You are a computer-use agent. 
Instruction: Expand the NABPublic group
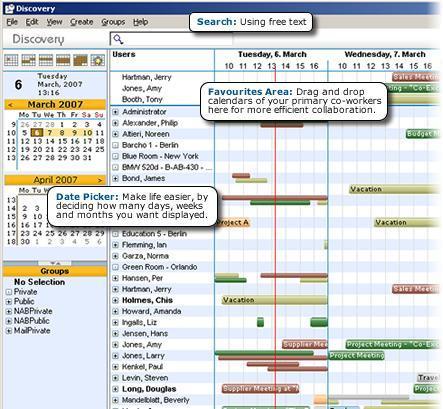9,321
